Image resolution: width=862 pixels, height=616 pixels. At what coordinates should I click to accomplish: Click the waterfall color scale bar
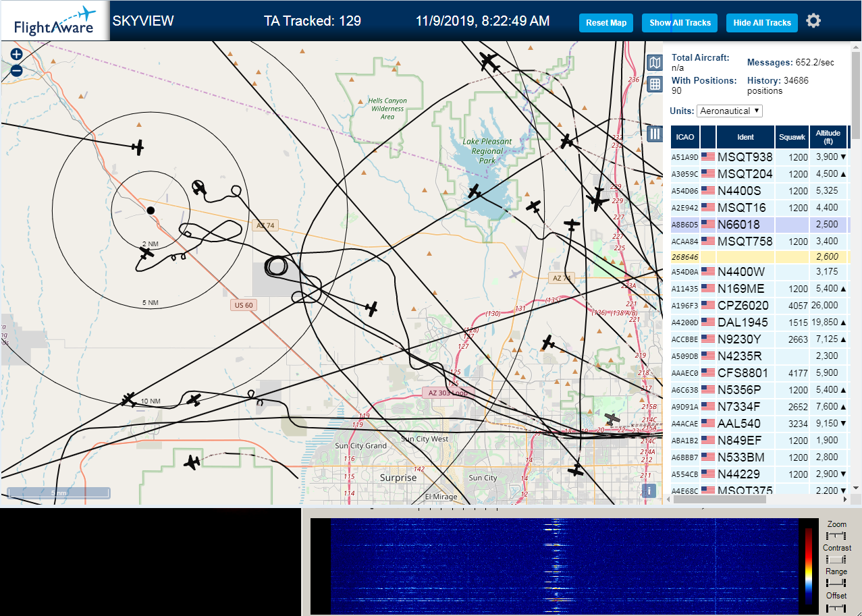coord(809,565)
